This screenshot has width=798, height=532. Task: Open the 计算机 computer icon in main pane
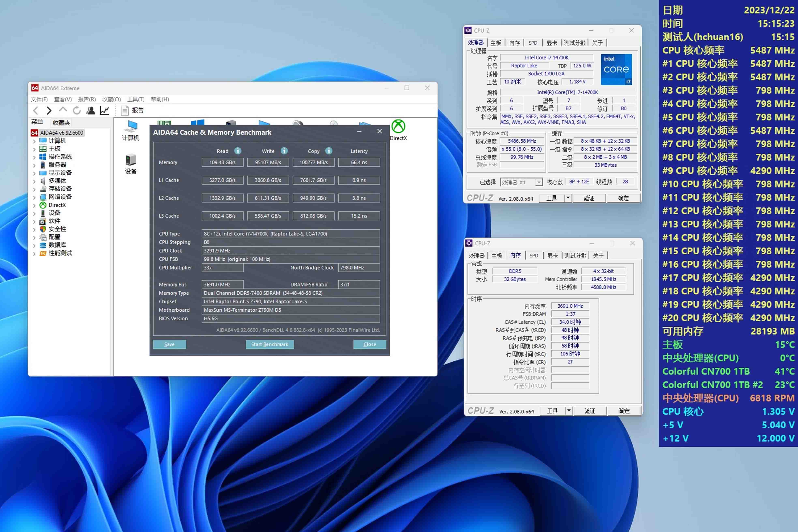click(x=131, y=126)
